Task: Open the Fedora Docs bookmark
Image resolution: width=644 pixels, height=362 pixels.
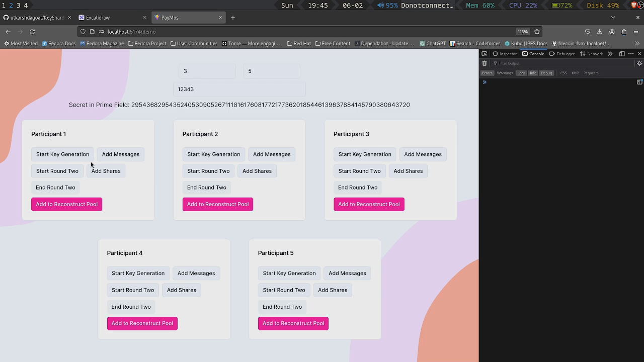Action: coord(58,43)
